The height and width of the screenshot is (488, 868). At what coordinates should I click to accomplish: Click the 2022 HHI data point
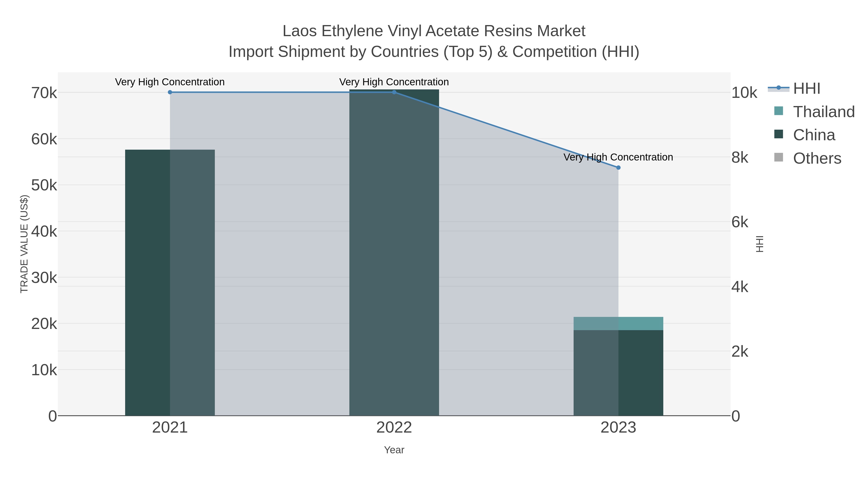[394, 92]
